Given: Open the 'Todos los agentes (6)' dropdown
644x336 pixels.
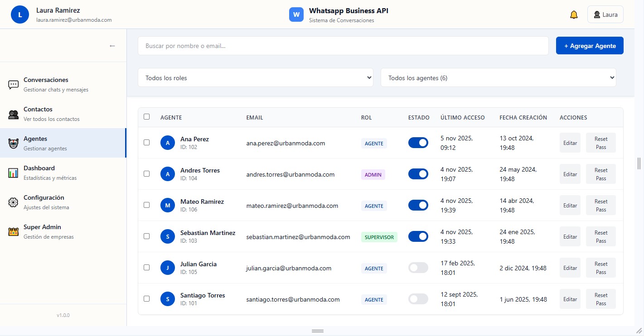Looking at the screenshot, I should tap(499, 77).
